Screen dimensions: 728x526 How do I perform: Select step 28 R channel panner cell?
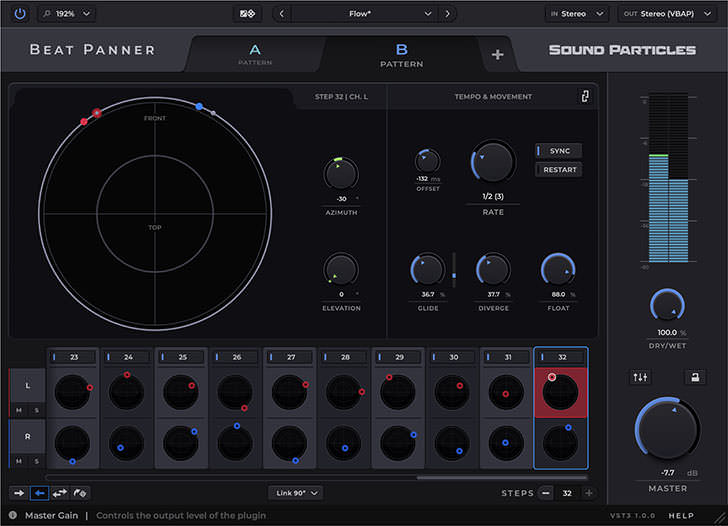344,443
